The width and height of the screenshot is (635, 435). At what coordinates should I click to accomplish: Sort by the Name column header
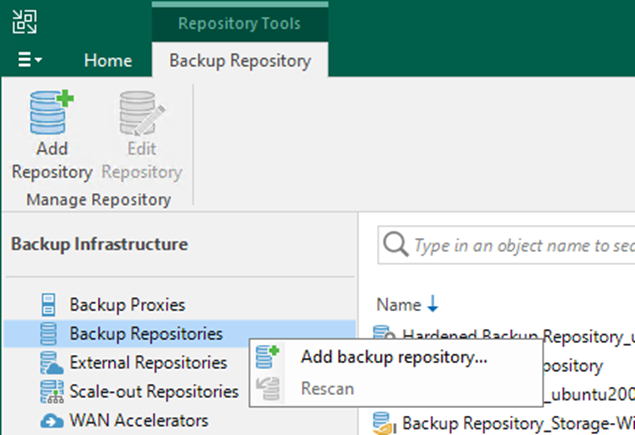[x=398, y=305]
